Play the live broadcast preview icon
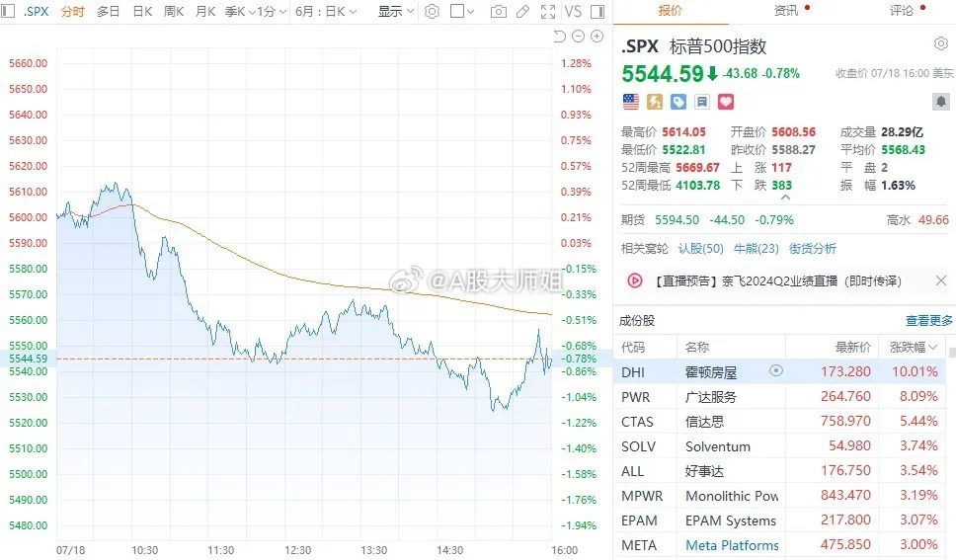 click(635, 280)
